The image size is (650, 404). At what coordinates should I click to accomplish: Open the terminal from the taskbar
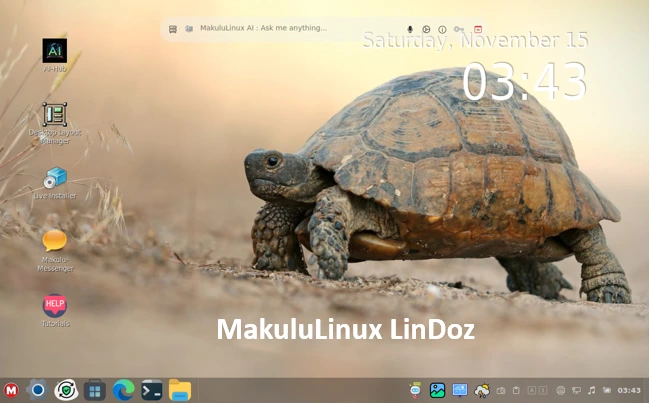(x=152, y=390)
